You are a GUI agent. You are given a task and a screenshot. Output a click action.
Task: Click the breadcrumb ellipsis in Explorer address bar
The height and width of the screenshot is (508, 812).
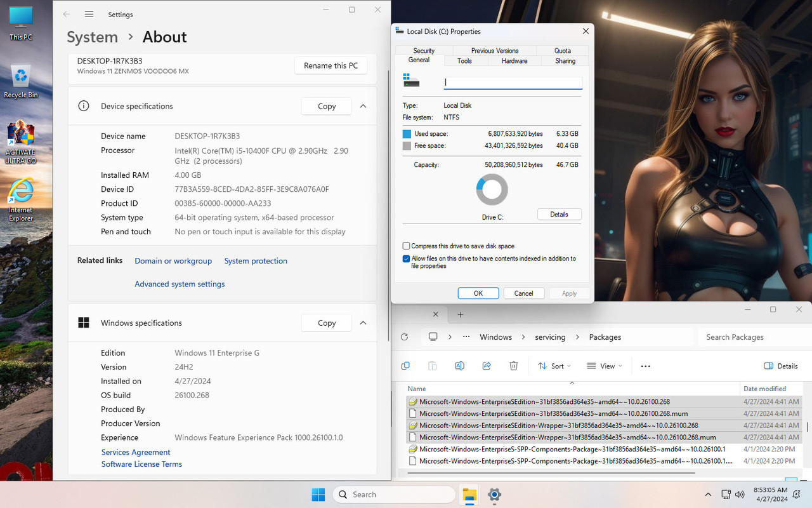tap(466, 337)
